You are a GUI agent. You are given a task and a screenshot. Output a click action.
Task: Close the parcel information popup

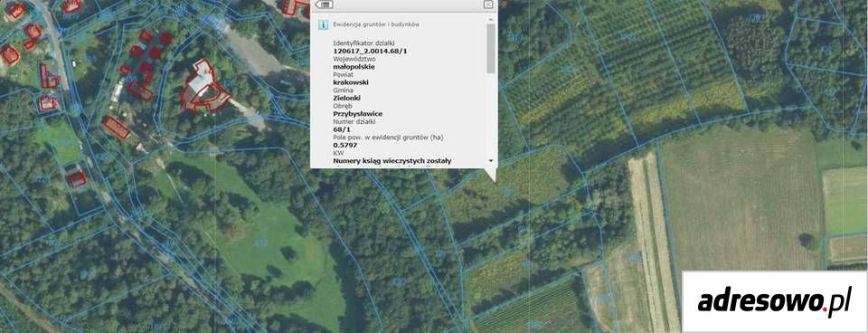tap(487, 4)
